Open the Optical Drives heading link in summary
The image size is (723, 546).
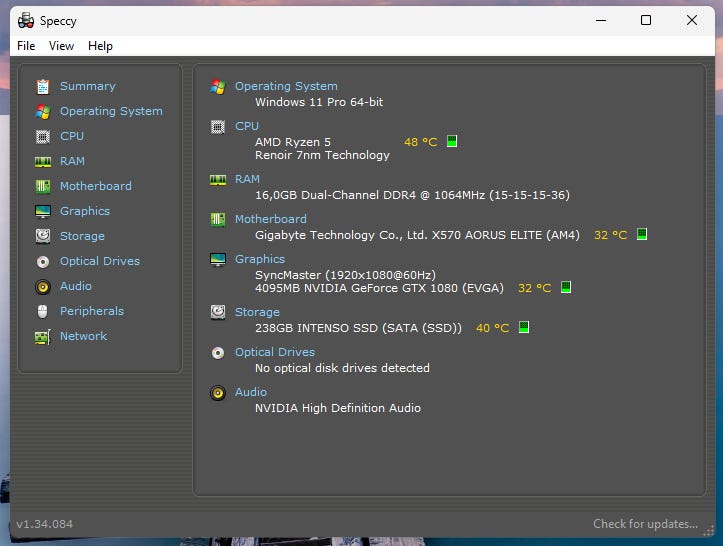coord(275,352)
